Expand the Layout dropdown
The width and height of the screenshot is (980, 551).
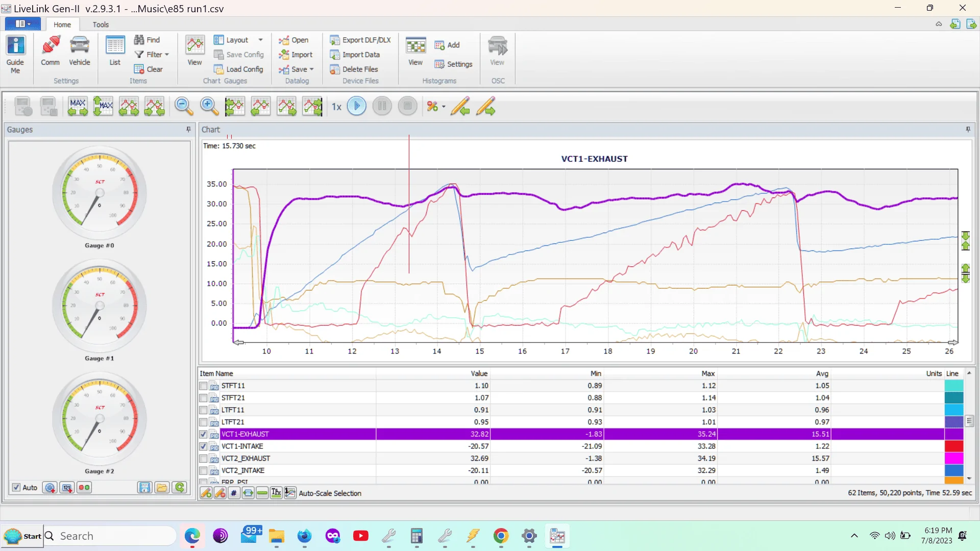pyautogui.click(x=260, y=40)
